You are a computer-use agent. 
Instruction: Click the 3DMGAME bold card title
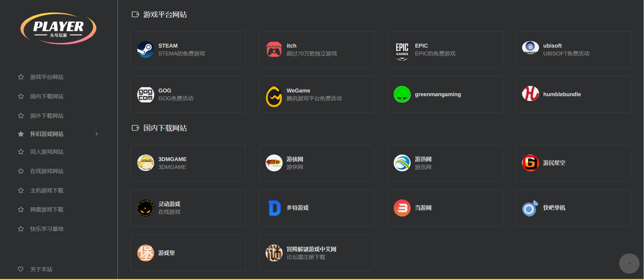point(172,159)
